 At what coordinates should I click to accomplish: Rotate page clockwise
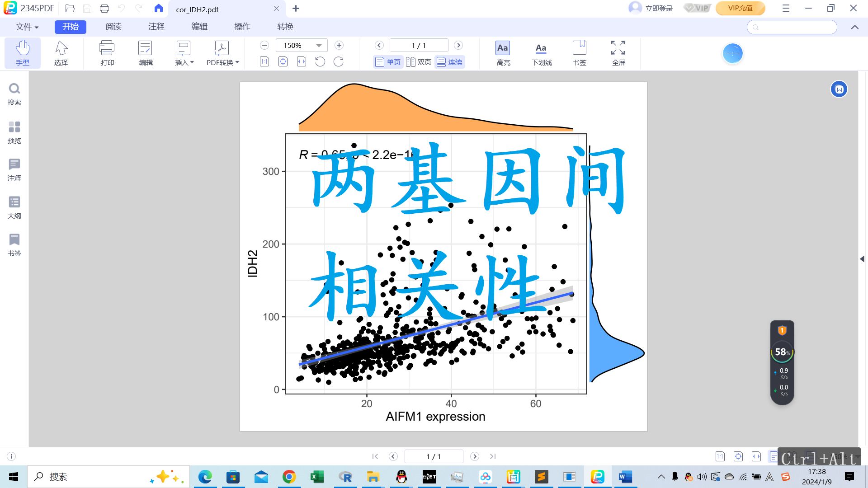point(339,61)
